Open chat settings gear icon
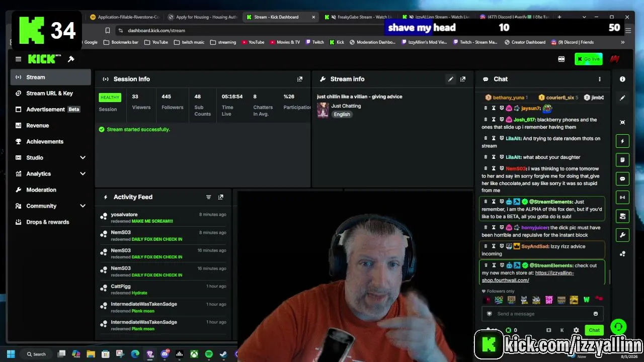644x362 pixels. pos(576,330)
